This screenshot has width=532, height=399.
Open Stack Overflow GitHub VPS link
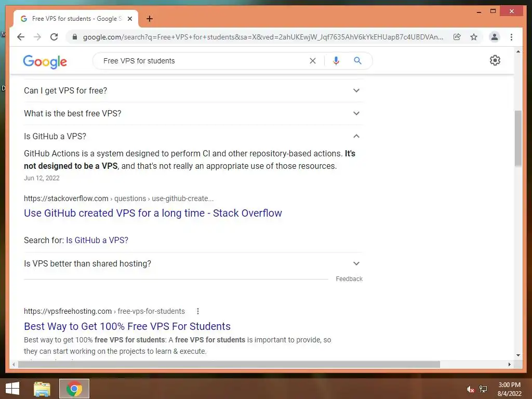(x=153, y=213)
